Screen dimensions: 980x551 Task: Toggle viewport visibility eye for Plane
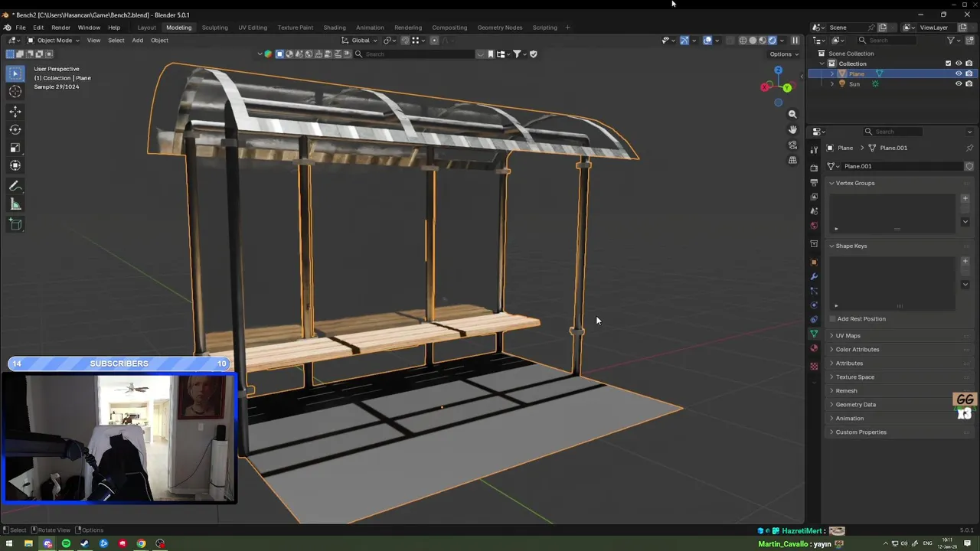click(958, 74)
